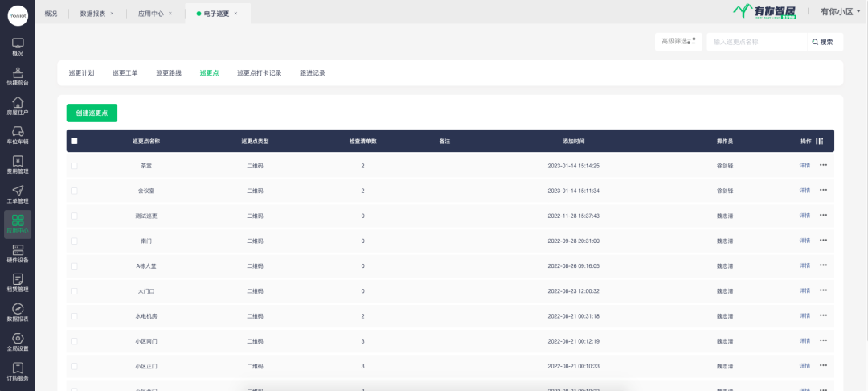Open column settings icon in table header
This screenshot has width=868, height=391.
820,141
